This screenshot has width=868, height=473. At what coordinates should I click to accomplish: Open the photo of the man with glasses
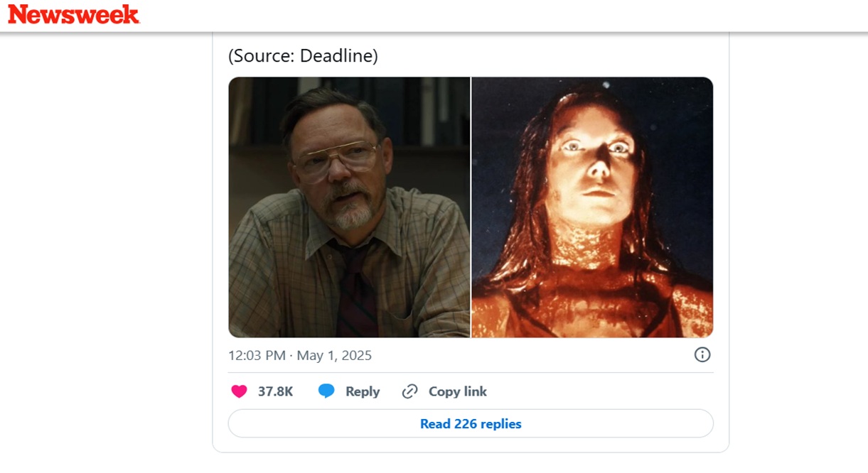tap(349, 207)
